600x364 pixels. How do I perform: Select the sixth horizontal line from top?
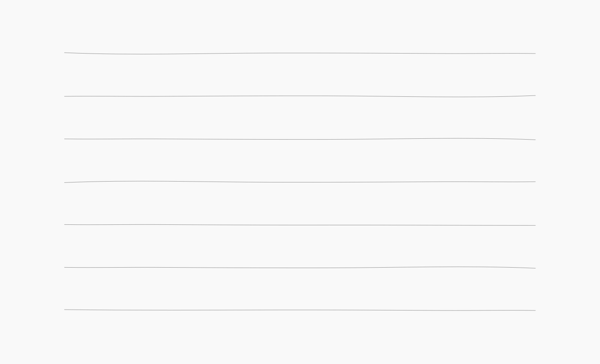coord(300,268)
